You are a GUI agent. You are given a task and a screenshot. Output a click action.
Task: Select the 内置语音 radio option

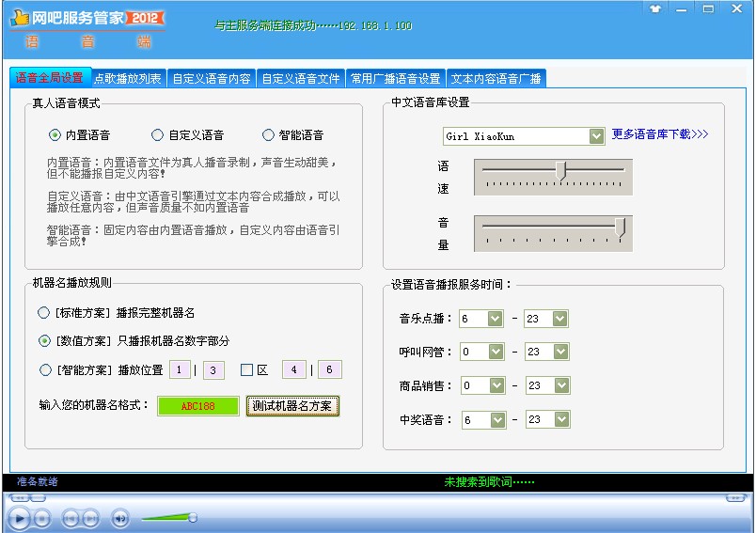click(55, 135)
